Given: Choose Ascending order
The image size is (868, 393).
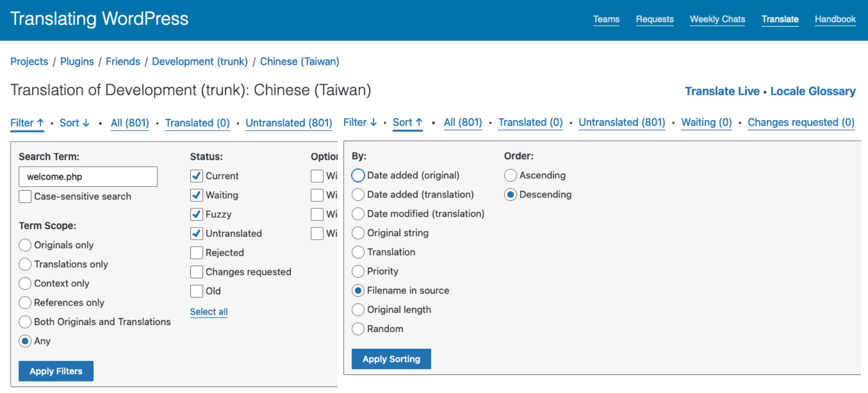Looking at the screenshot, I should click(510, 175).
